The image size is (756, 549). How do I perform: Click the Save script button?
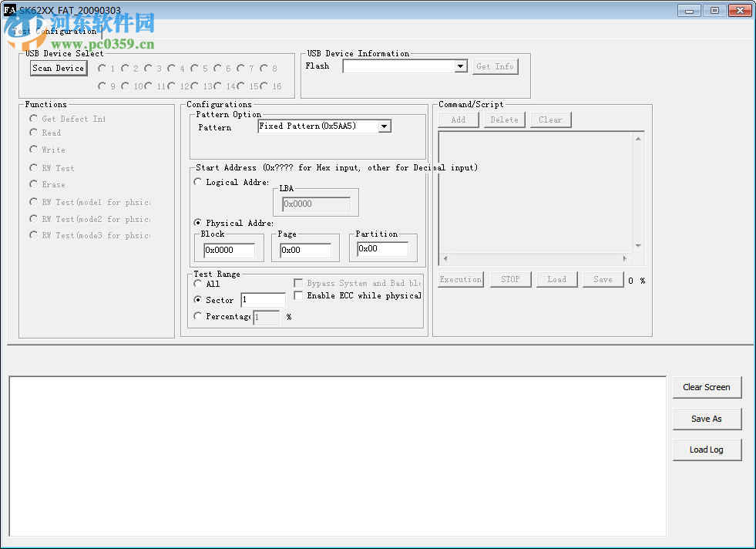pyautogui.click(x=603, y=280)
